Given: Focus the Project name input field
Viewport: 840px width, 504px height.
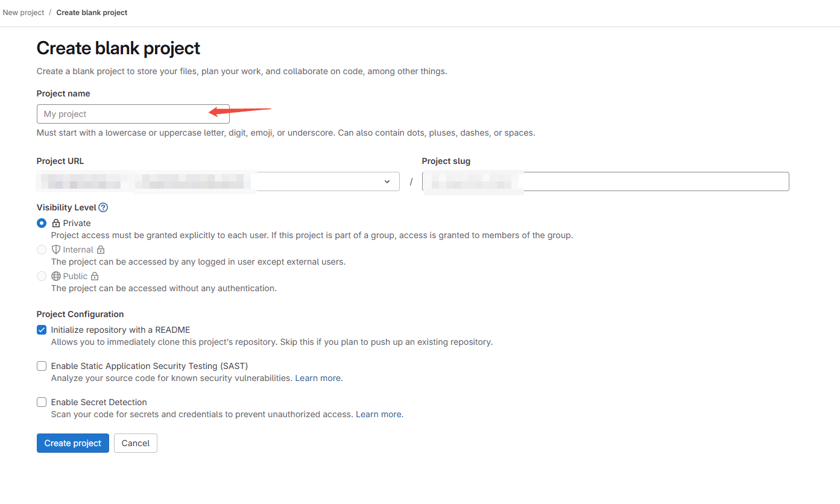Looking at the screenshot, I should coord(133,114).
